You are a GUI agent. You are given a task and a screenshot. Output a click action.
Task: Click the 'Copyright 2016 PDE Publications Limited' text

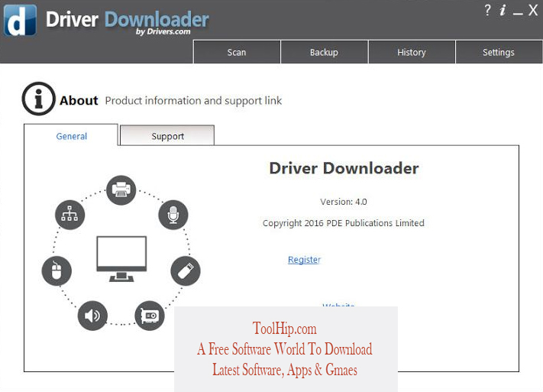click(343, 223)
